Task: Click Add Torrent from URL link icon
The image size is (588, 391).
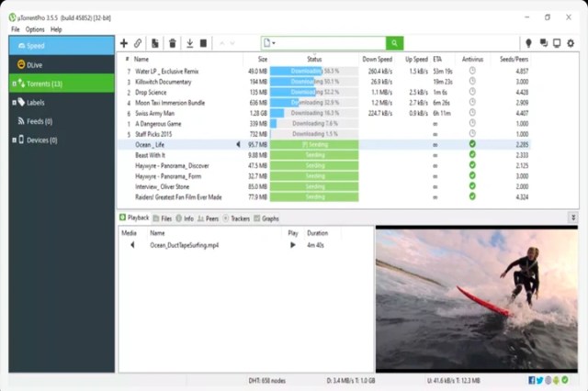Action: pos(138,43)
